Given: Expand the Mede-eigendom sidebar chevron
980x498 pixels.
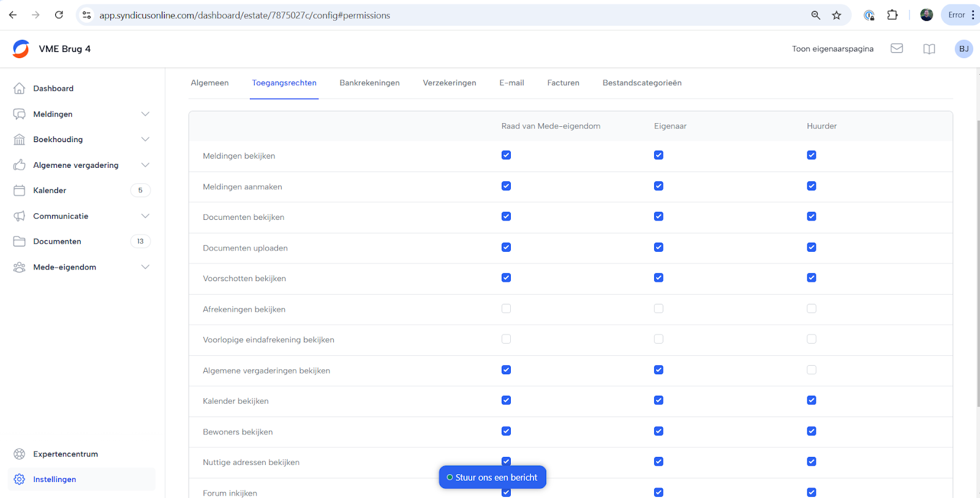Looking at the screenshot, I should [145, 267].
